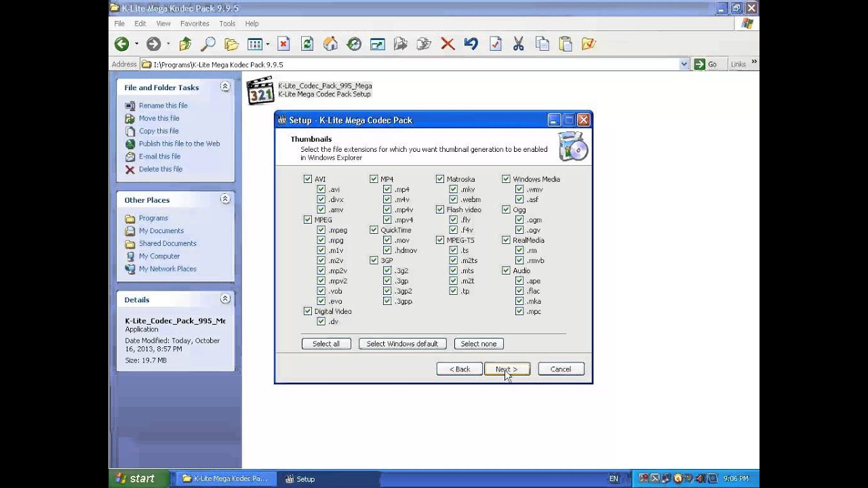This screenshot has height=488, width=868.
Task: Click the Move To folder icon
Action: [401, 44]
